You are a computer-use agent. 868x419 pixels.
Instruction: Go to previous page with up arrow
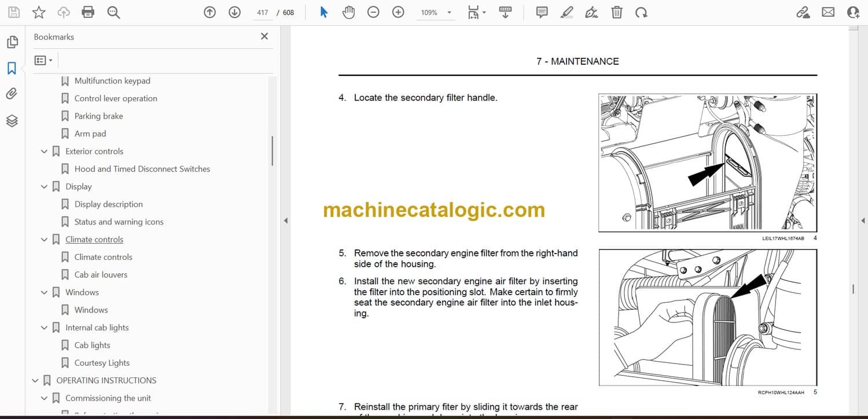point(209,12)
